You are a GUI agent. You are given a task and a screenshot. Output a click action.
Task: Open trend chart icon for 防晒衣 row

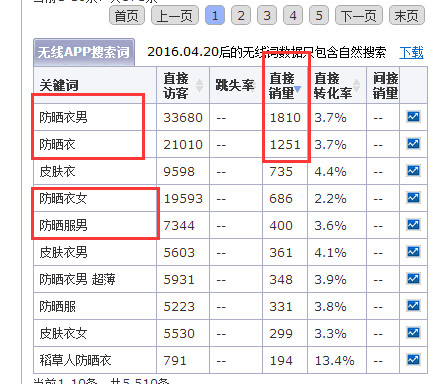413,144
